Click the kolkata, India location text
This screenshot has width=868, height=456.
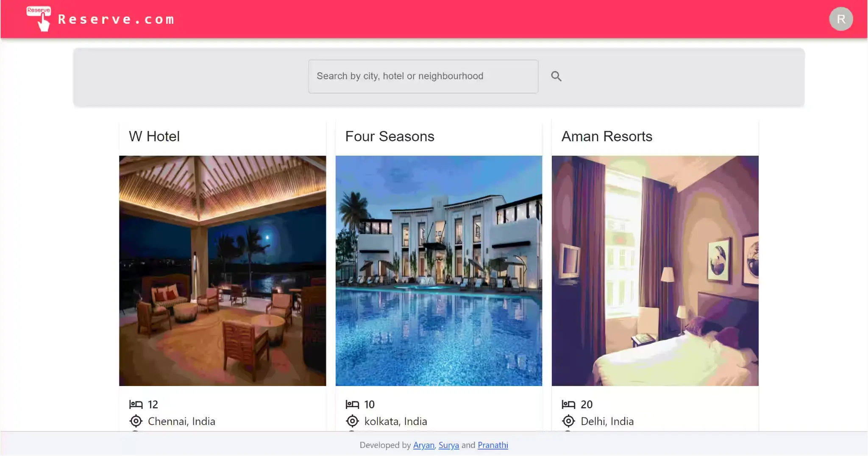coord(395,422)
